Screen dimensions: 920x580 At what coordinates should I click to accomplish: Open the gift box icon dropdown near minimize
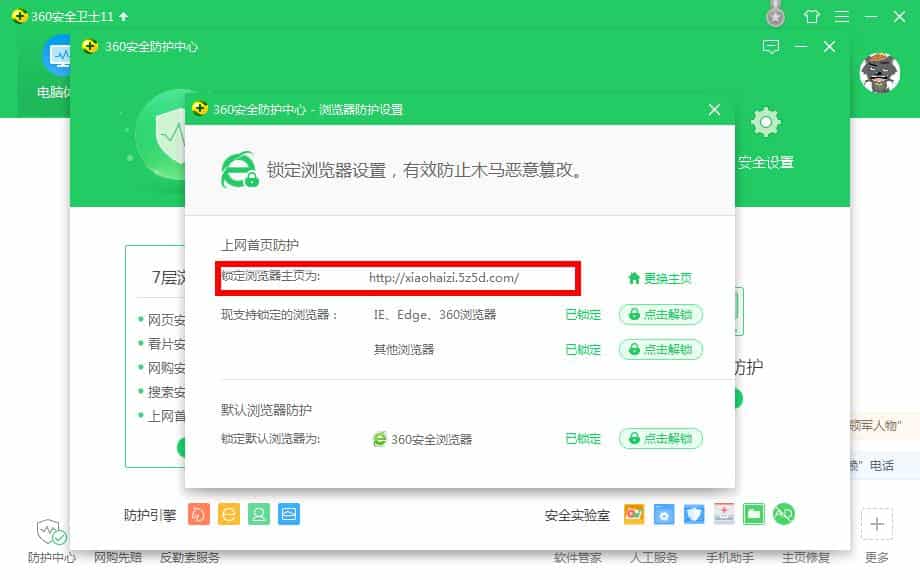coord(811,16)
